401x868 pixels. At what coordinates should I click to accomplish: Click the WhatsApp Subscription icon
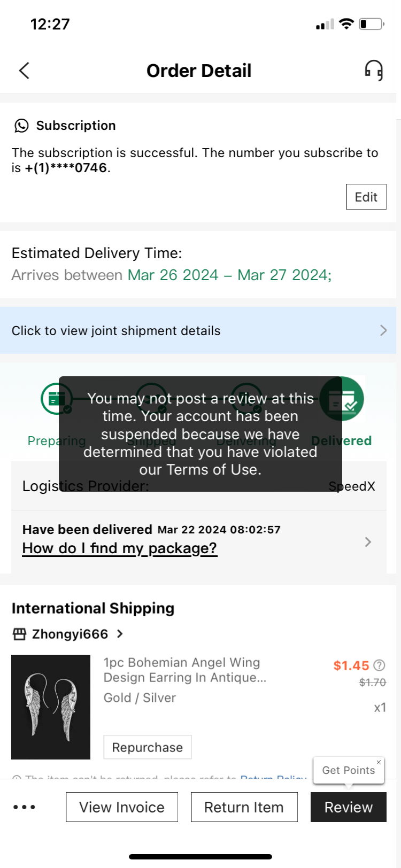click(21, 126)
